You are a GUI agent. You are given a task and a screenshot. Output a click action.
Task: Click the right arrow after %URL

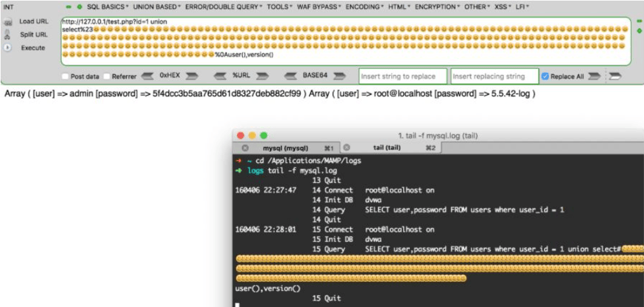coord(262,76)
